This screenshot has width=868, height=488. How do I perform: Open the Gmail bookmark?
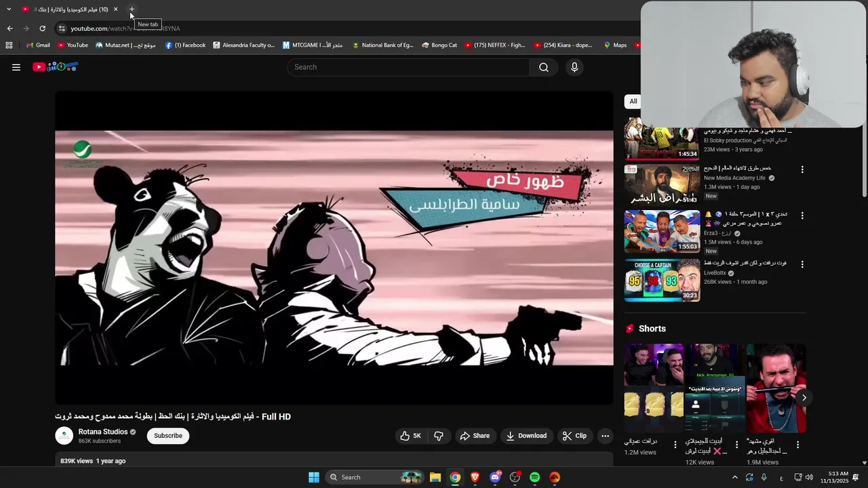[37, 45]
